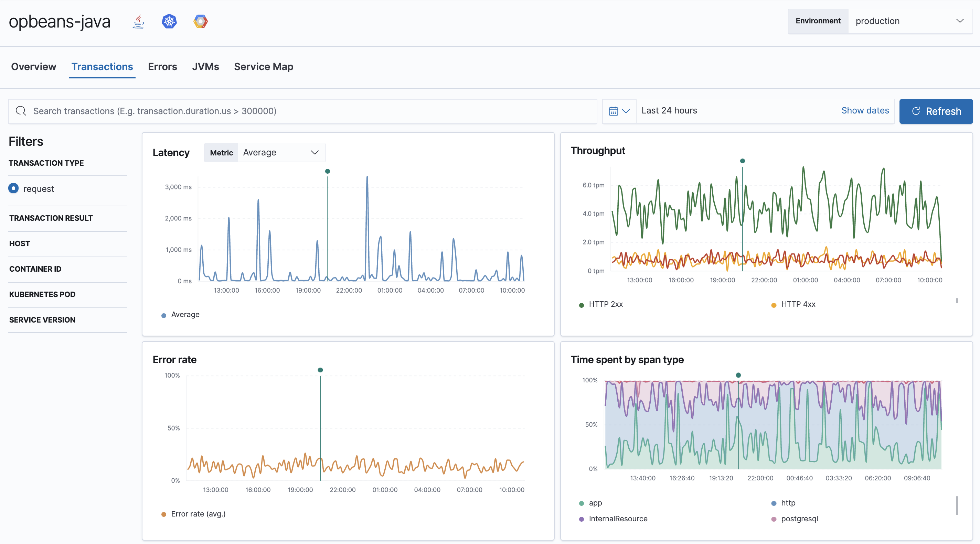Expand the chevron beside the calendar icon
The width and height of the screenshot is (980, 544).
627,111
